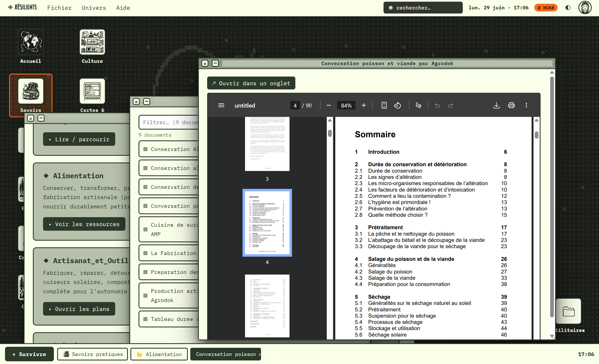Click the Résilients logo
This screenshot has width=599, height=364.
tap(22, 7)
